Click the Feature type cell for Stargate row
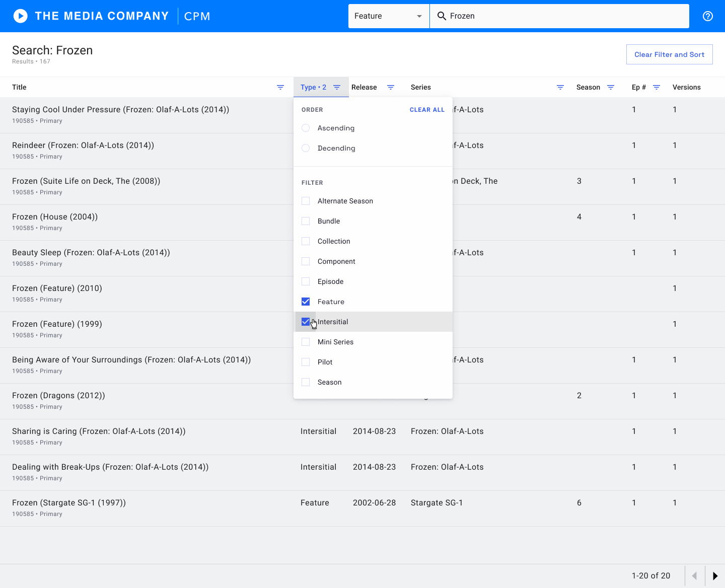The height and width of the screenshot is (588, 725). pyautogui.click(x=315, y=503)
